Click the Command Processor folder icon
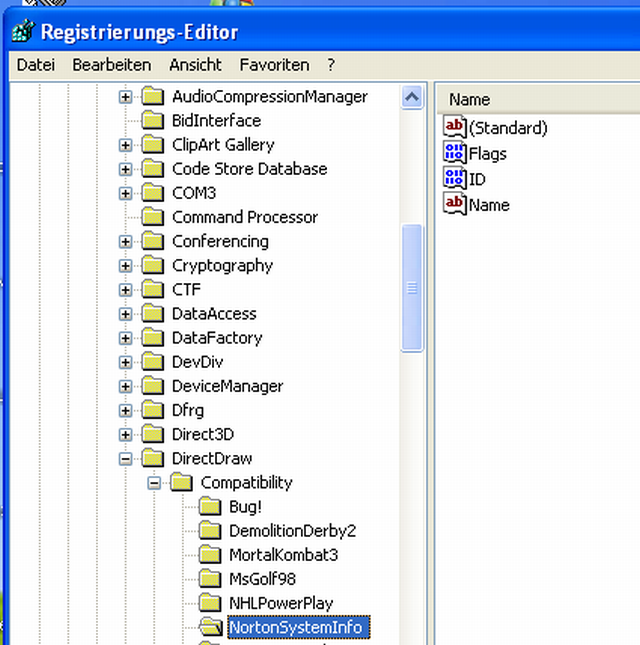640x645 pixels. point(153,217)
